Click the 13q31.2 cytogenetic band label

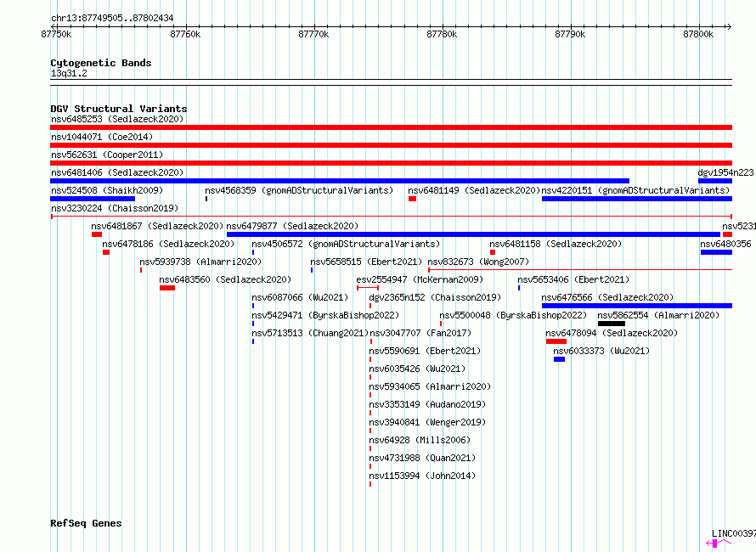[69, 73]
